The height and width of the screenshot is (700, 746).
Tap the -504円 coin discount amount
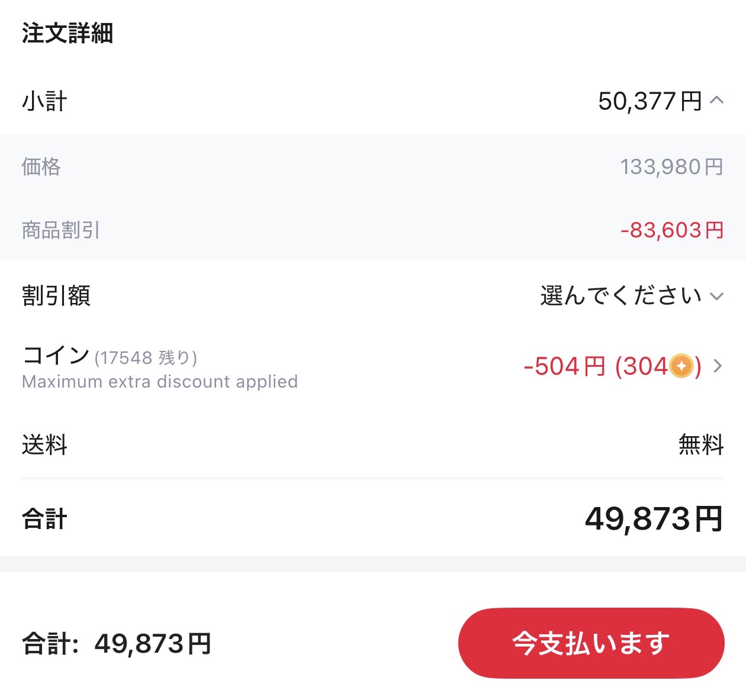(x=565, y=366)
